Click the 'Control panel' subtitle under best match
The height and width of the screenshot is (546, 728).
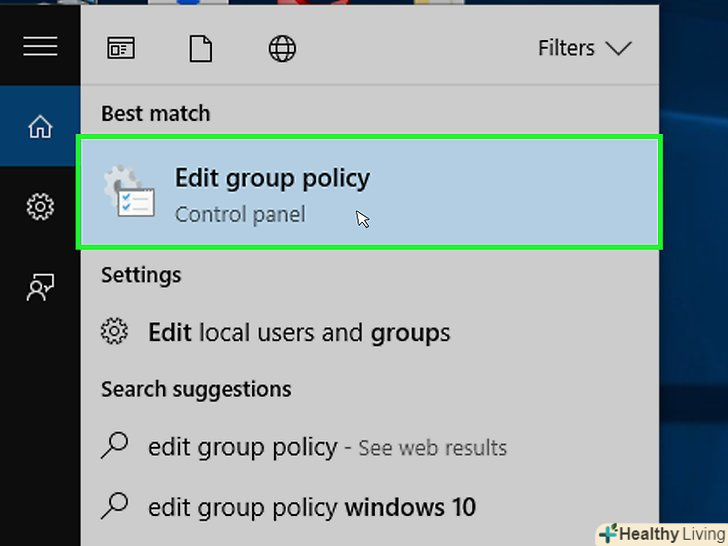click(240, 214)
